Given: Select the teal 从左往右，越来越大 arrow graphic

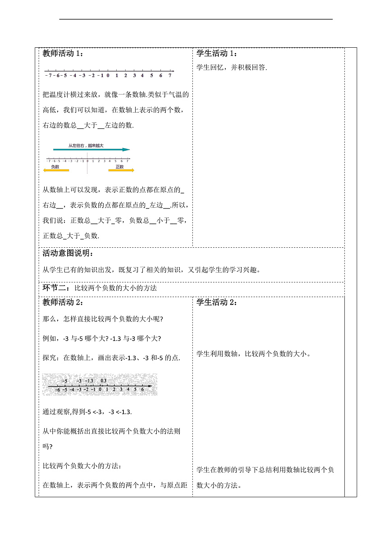Looking at the screenshot, I should pos(90,149).
